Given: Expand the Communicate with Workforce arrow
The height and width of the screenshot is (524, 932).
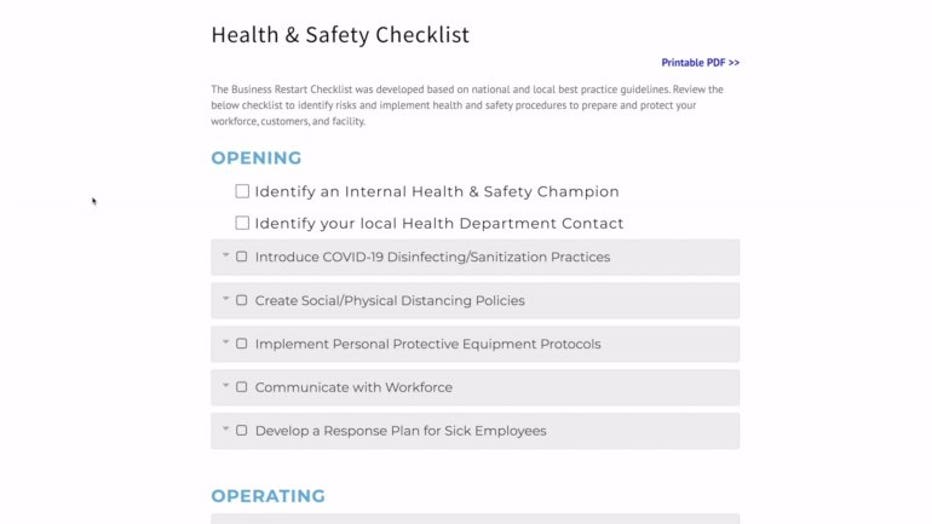Looking at the screenshot, I should tap(227, 386).
